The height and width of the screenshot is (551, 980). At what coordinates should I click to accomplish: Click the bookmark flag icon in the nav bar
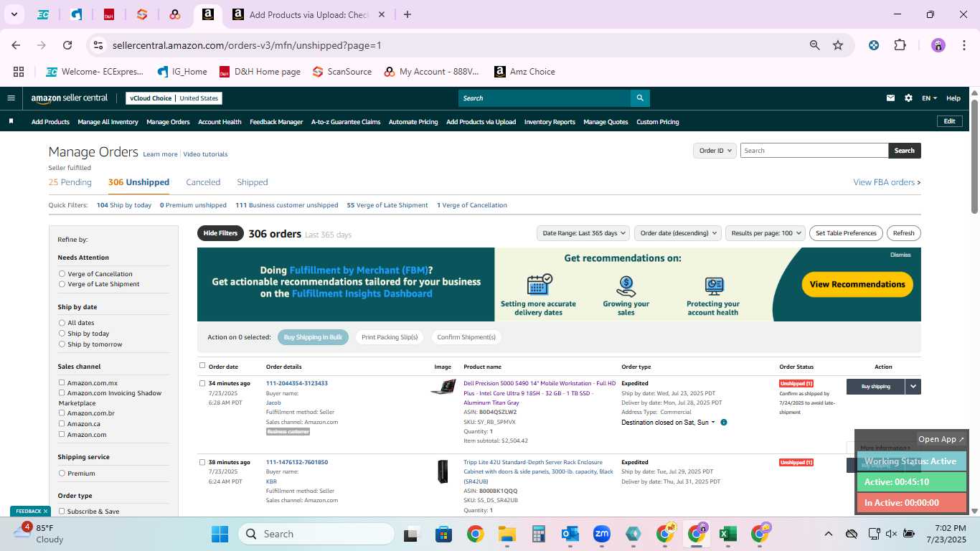click(x=11, y=121)
